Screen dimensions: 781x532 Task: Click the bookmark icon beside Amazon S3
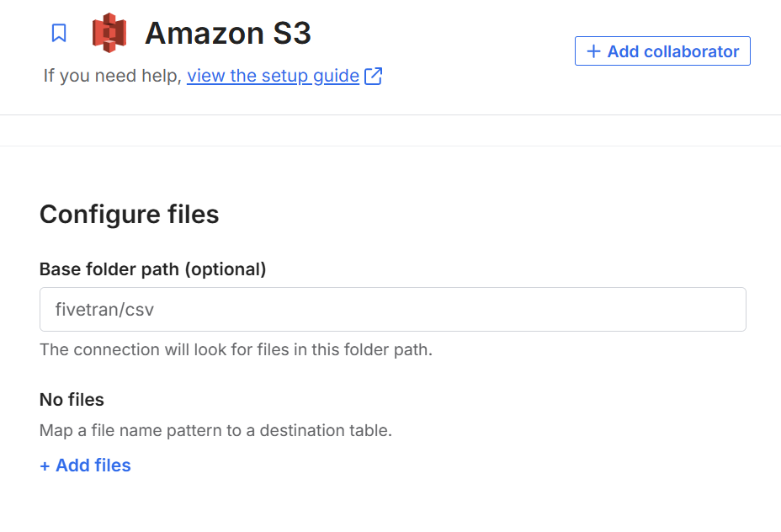(59, 33)
